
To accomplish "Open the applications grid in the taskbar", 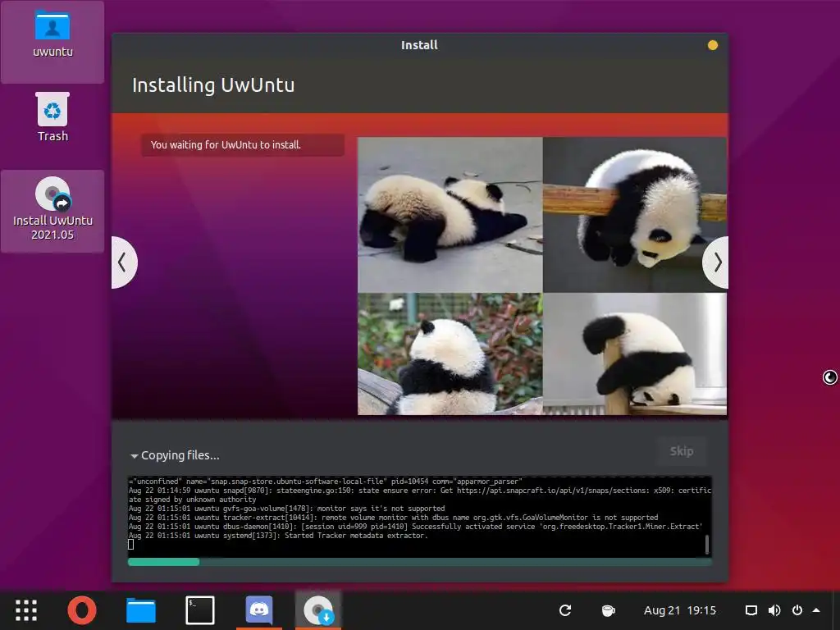I will pos(26,610).
